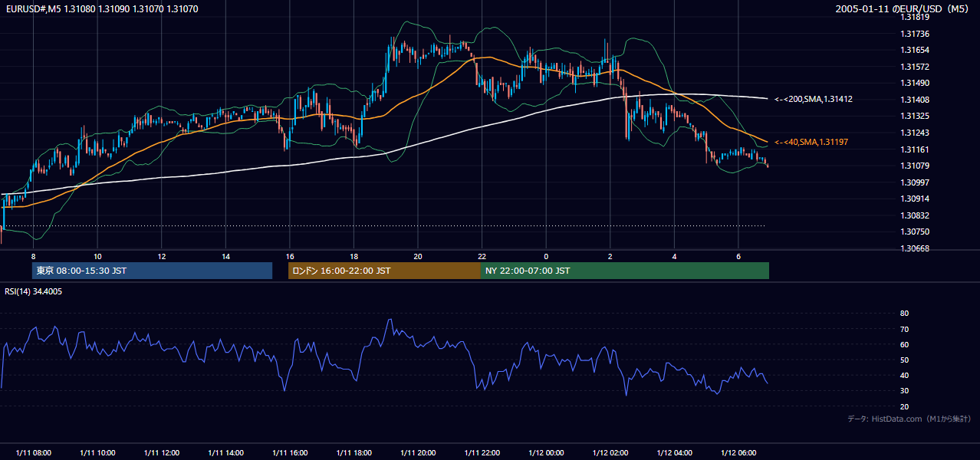The image size is (980, 460).
Task: Click RSI level 60 on the axis
Action: click(x=904, y=344)
